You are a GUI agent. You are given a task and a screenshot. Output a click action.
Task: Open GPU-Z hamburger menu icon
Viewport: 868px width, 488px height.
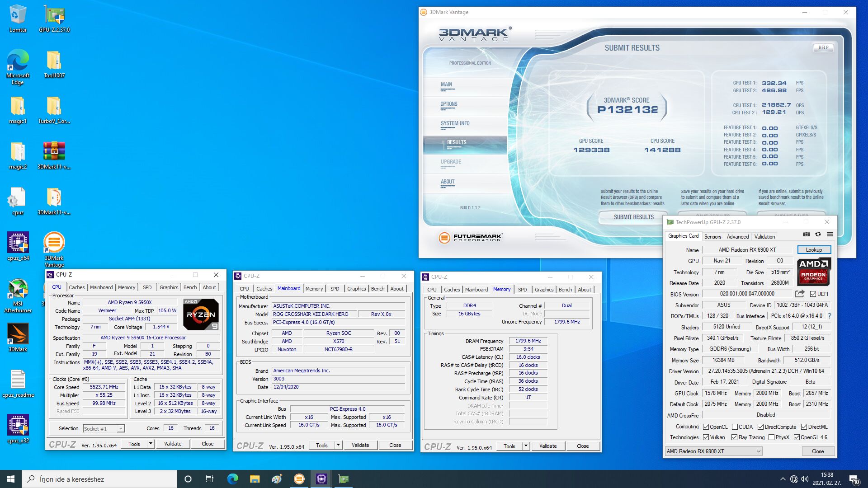pyautogui.click(x=830, y=234)
